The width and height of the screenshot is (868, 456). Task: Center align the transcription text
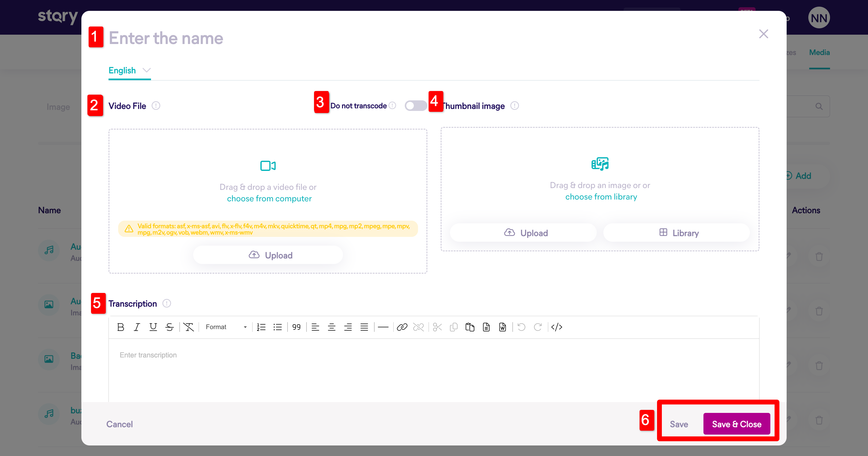[332, 327]
